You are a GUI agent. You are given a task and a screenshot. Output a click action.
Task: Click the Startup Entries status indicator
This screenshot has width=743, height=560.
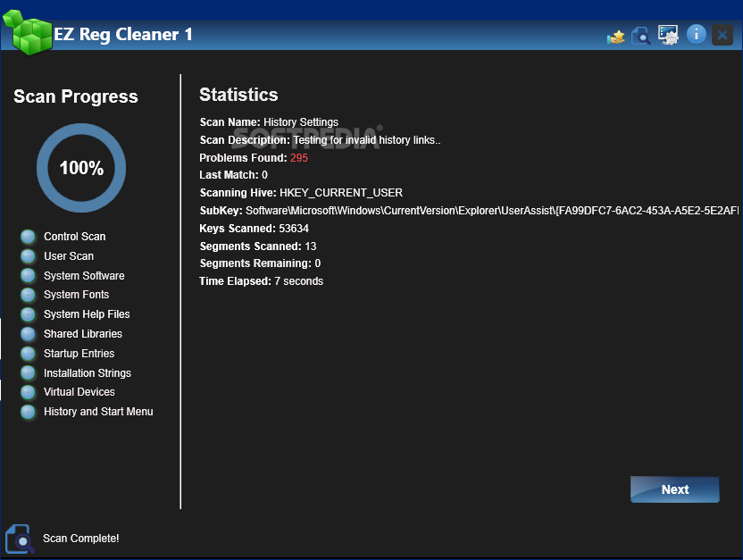tap(28, 354)
